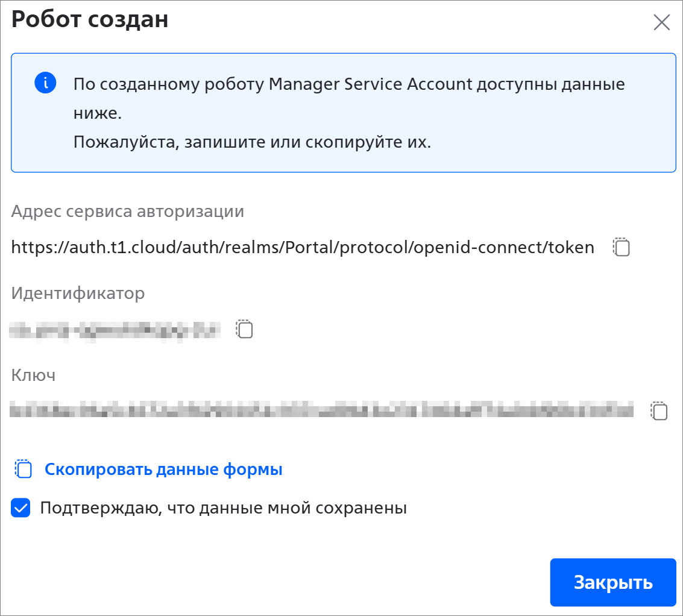Click the Подтверждаю, что данные мной сохранены label

(223, 508)
